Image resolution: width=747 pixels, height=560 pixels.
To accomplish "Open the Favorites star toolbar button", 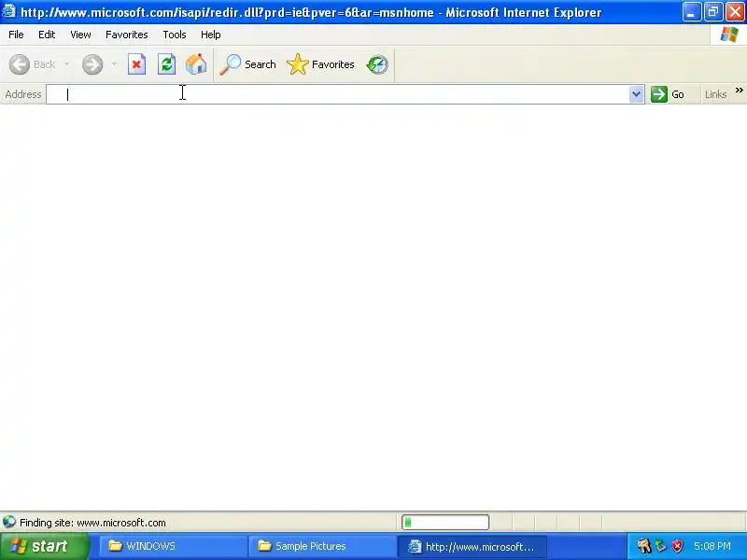I will (x=320, y=64).
